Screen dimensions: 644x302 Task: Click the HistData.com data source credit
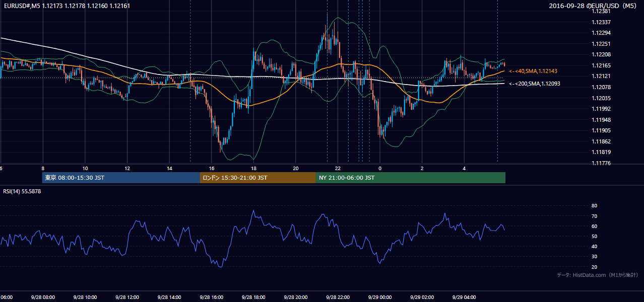click(598, 275)
